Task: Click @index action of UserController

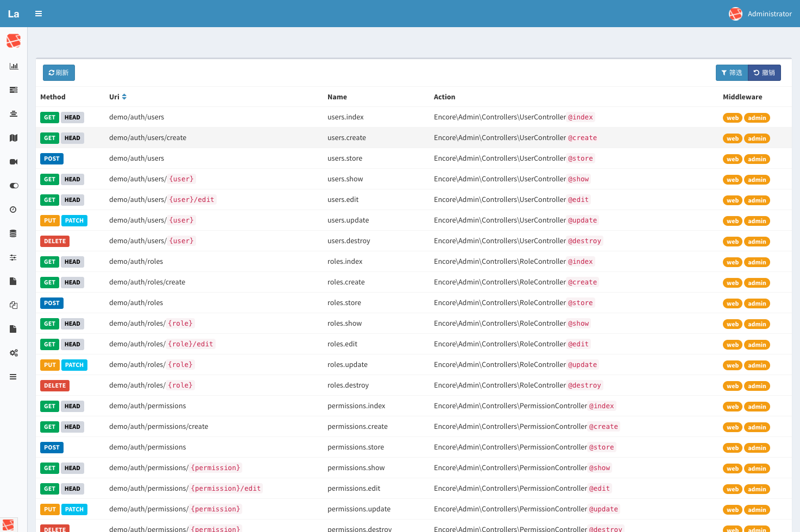Action: pos(581,117)
